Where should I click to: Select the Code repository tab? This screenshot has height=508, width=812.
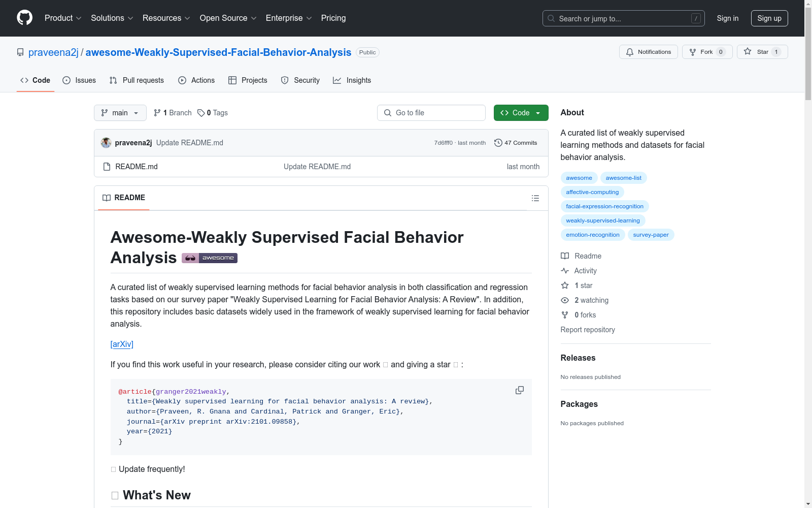point(36,80)
